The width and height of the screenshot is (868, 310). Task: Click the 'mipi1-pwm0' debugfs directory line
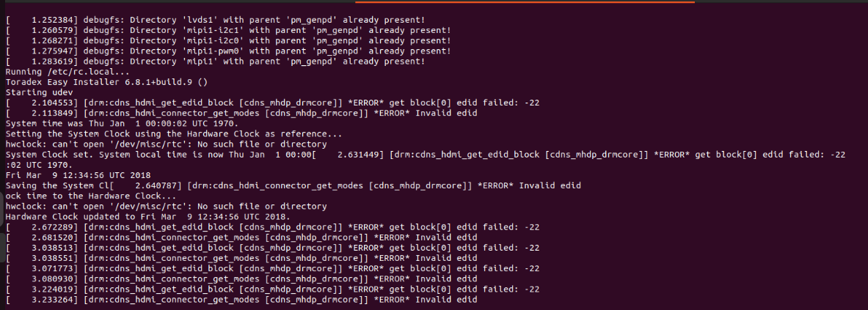[x=228, y=51]
